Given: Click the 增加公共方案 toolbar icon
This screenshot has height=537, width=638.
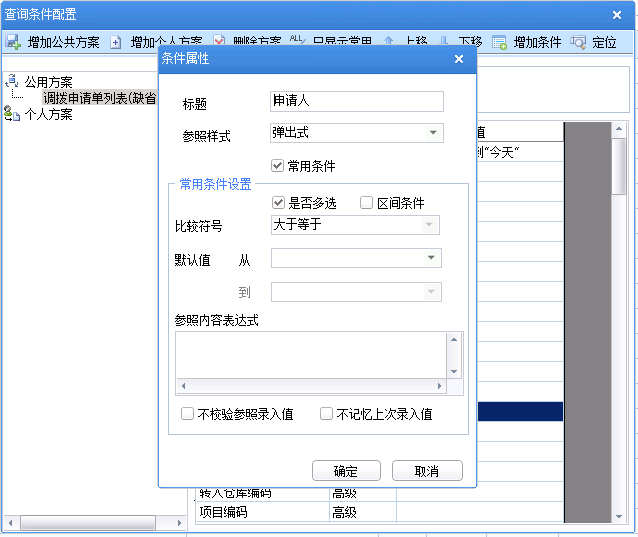Looking at the screenshot, I should [14, 42].
